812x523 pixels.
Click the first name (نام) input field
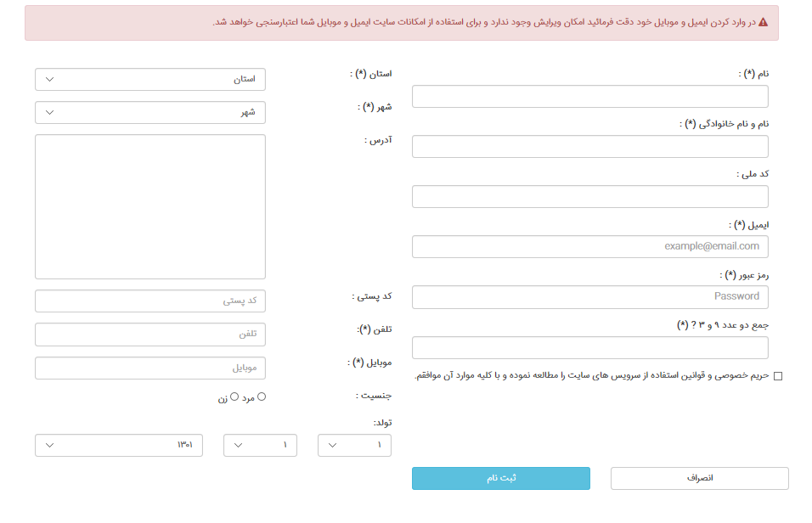point(589,97)
